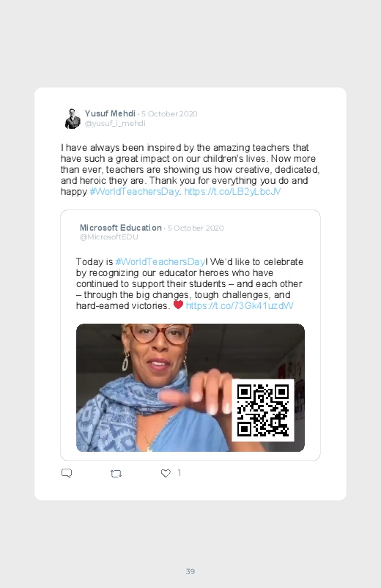The width and height of the screenshot is (381, 588).
Task: Click the like count number 1
Action: point(179,473)
